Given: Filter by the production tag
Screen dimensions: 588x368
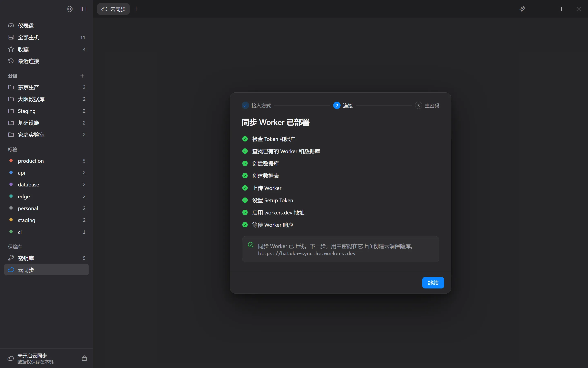Looking at the screenshot, I should [x=46, y=161].
